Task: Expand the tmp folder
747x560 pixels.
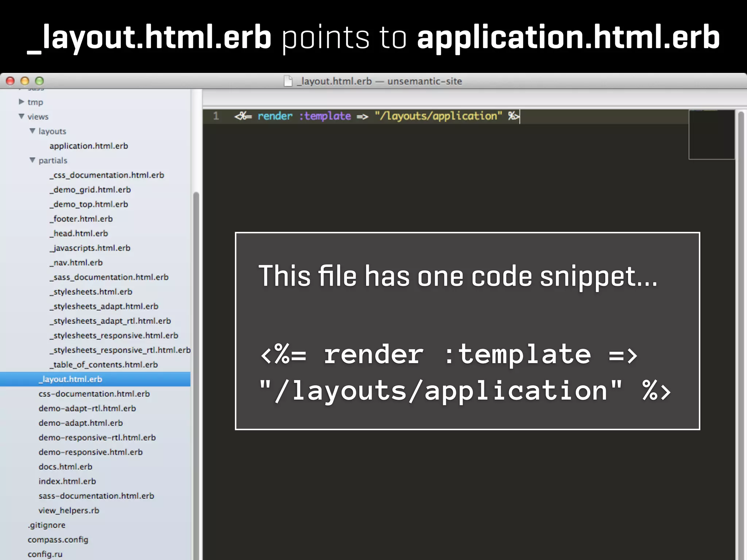Action: 22,102
